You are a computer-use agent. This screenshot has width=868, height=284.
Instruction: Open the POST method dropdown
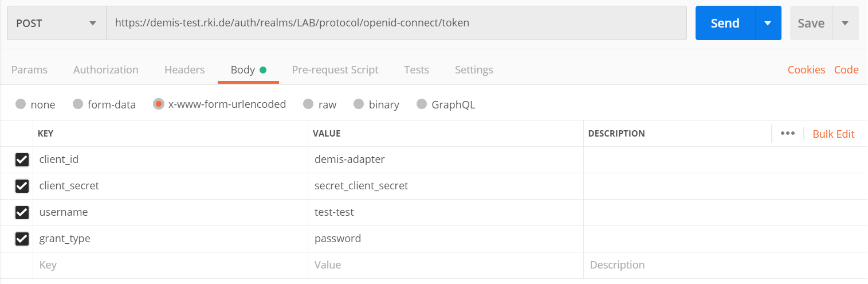tap(57, 23)
